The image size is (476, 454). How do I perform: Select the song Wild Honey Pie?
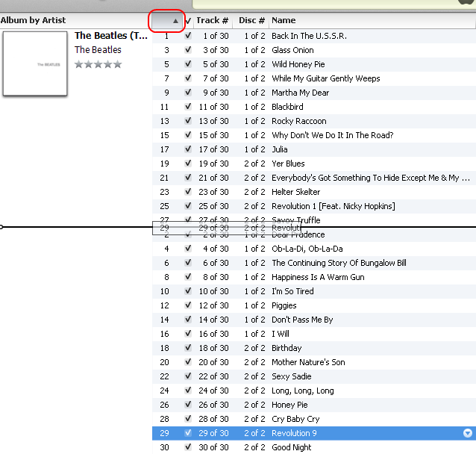point(298,64)
